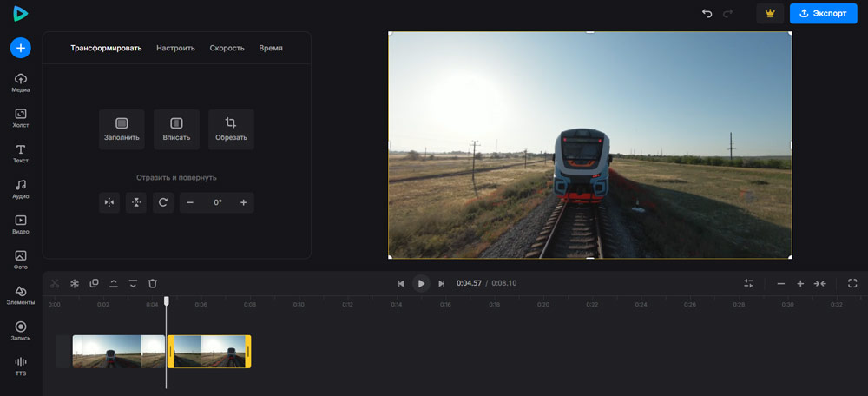
Task: Click the crown premium icon
Action: click(x=769, y=13)
